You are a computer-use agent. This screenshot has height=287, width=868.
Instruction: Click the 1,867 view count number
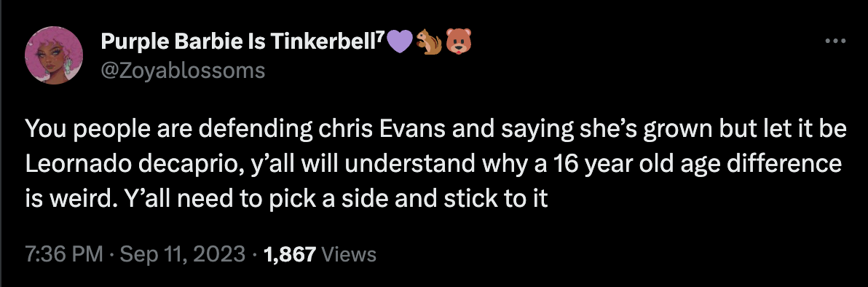tap(290, 255)
